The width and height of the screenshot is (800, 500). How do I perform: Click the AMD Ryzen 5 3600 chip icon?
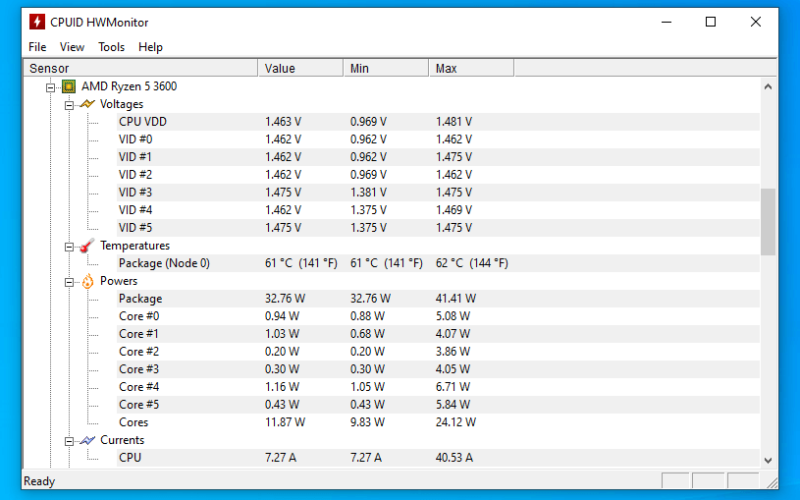click(x=69, y=86)
